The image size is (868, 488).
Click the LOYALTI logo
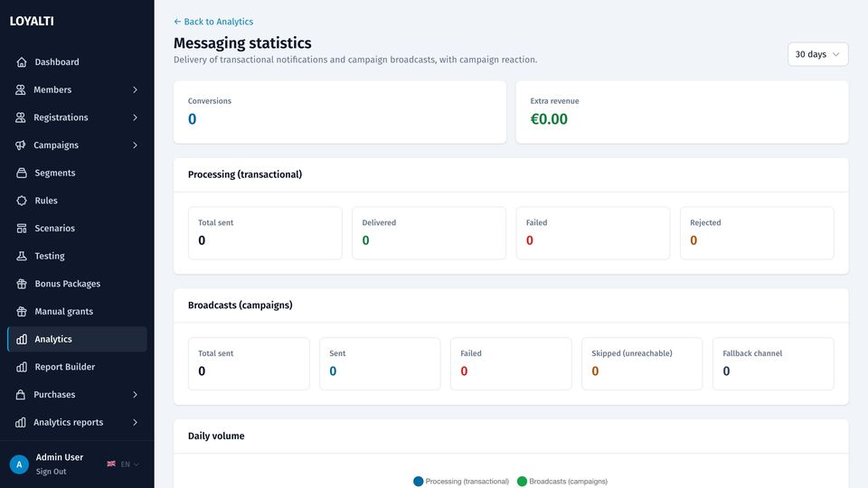click(x=32, y=21)
